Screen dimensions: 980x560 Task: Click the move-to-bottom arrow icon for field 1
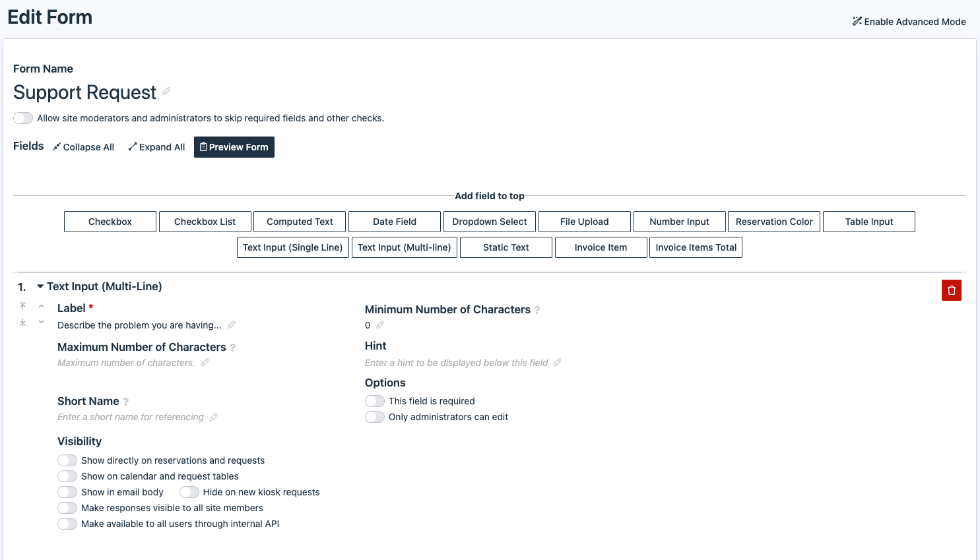(x=22, y=322)
